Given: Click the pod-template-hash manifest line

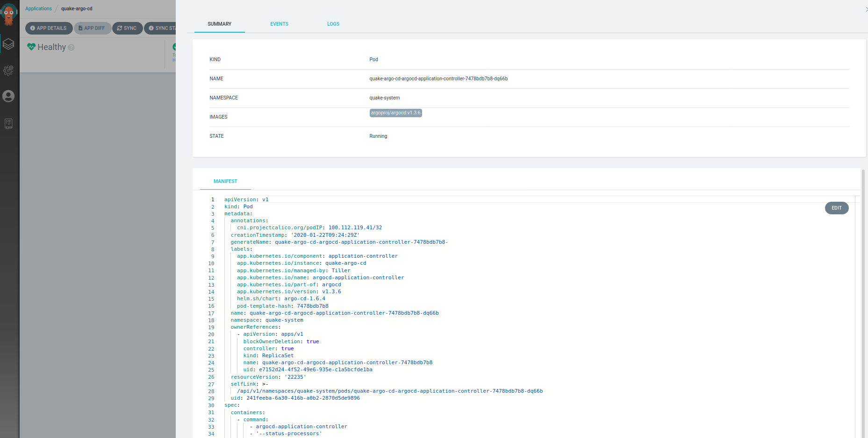Looking at the screenshot, I should coord(283,306).
